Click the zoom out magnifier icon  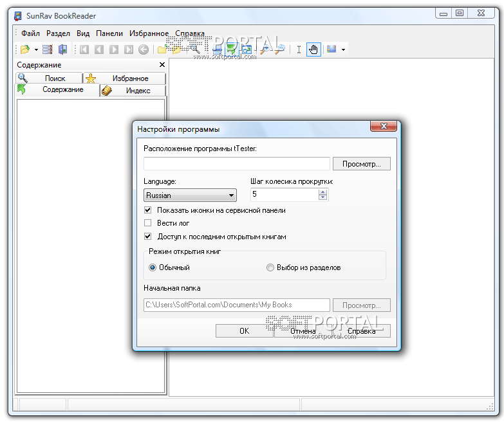point(280,50)
